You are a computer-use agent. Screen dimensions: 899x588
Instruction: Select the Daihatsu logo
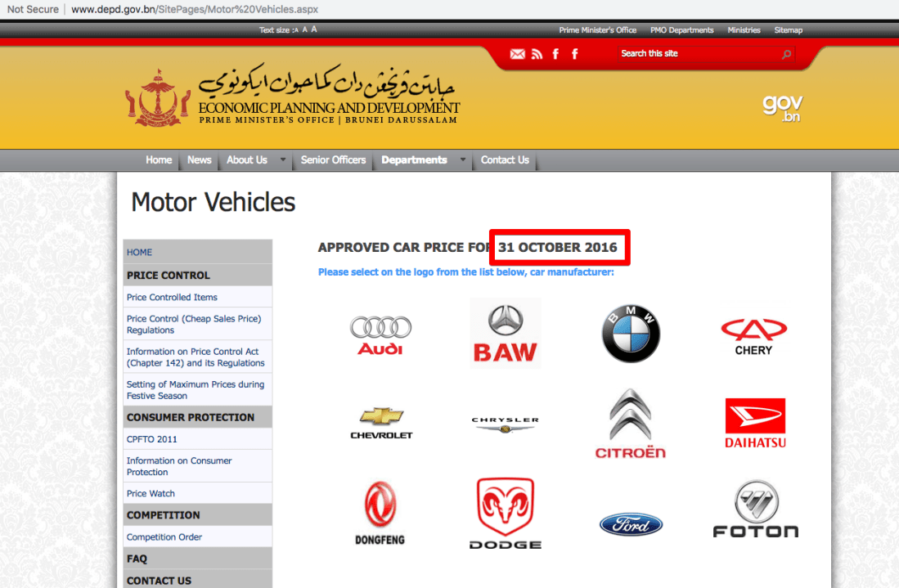753,423
